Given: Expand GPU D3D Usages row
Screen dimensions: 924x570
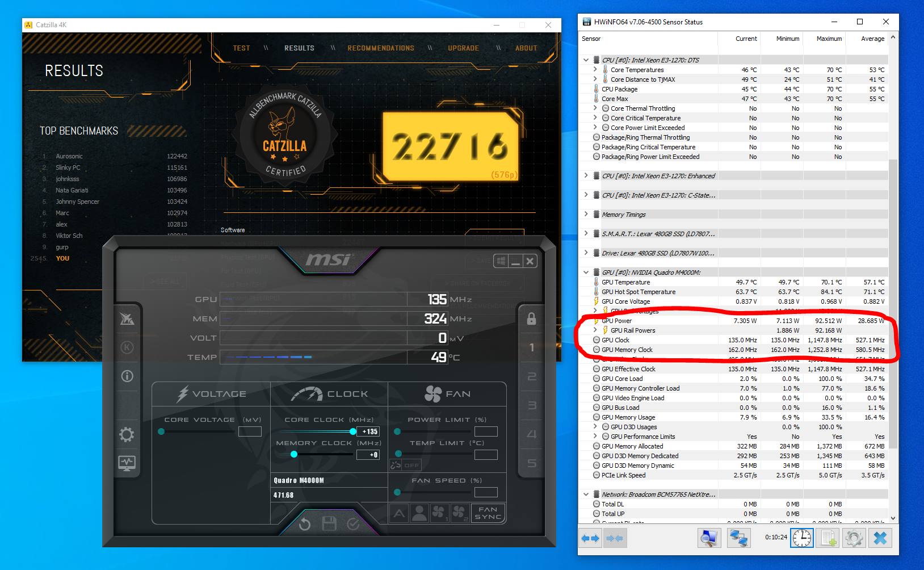Looking at the screenshot, I should [595, 426].
